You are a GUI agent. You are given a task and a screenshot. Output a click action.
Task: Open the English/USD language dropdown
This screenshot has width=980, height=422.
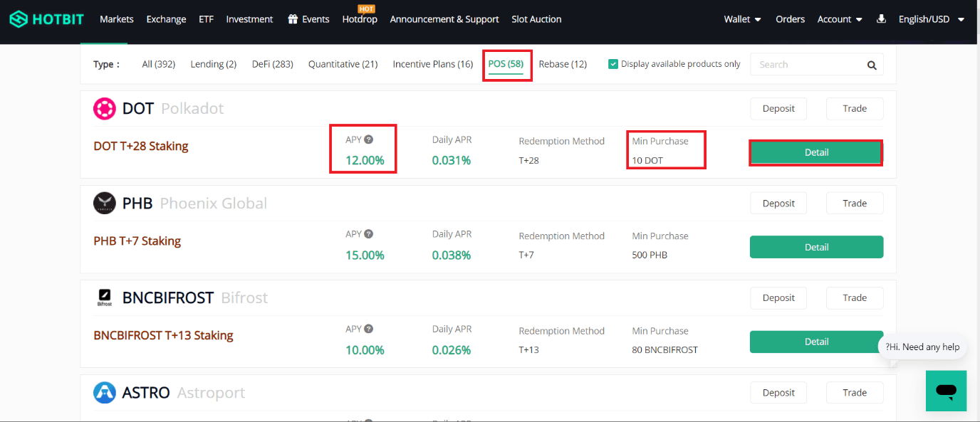coord(932,19)
